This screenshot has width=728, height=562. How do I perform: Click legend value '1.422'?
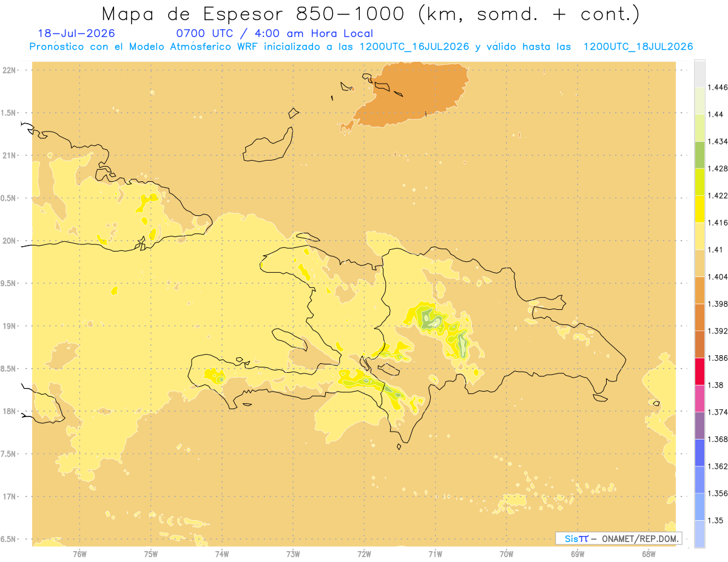click(717, 195)
